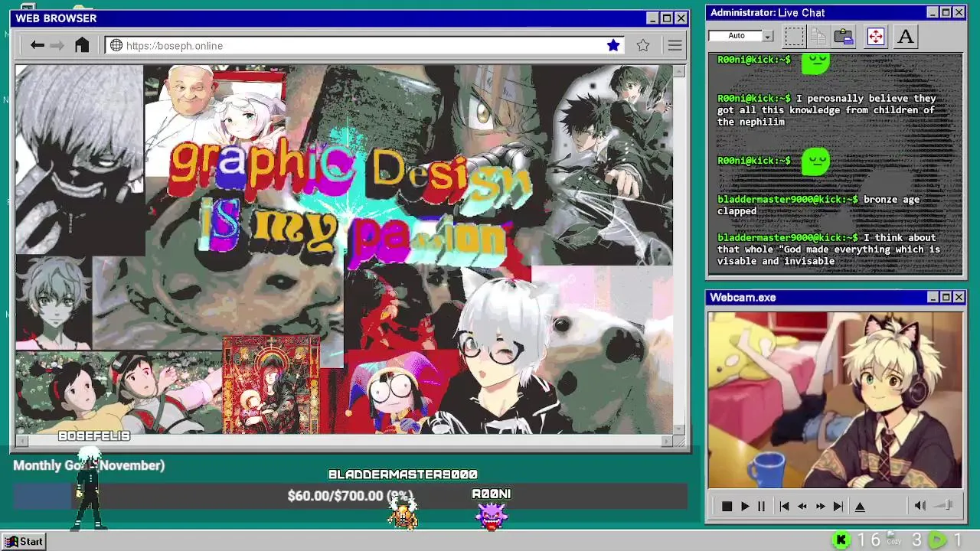Viewport: 980px width, 551px height.
Task: Click the nephilim chat message by R00ni
Action: pyautogui.click(x=827, y=110)
